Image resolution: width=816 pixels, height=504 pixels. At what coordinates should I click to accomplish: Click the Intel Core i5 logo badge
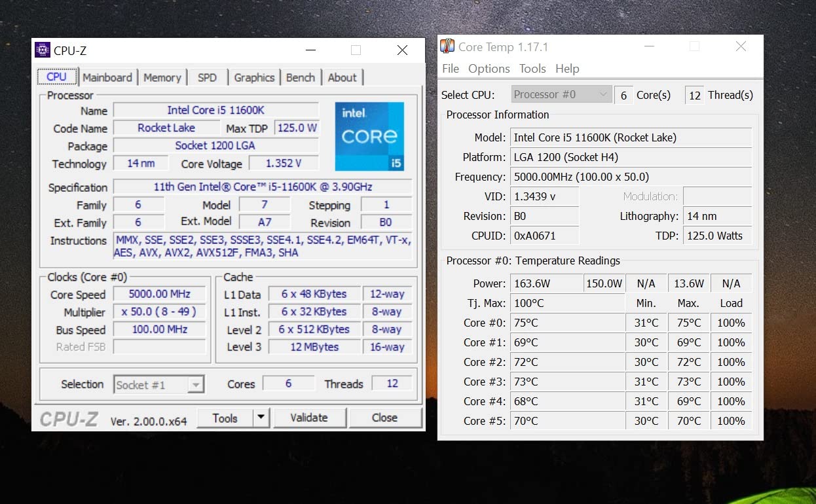[x=369, y=137]
